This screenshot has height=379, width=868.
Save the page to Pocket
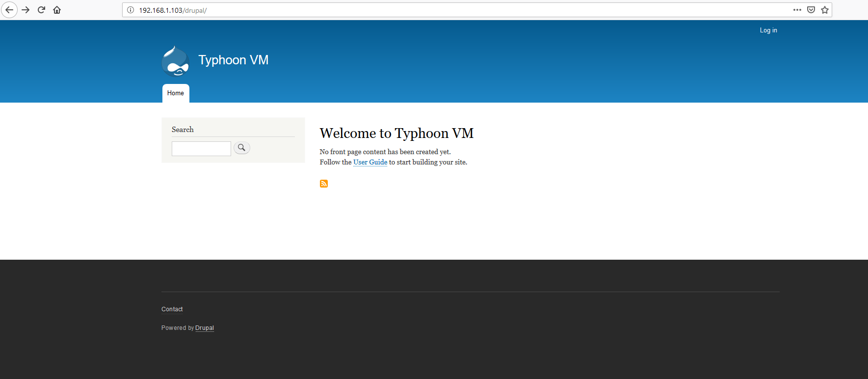coord(811,10)
